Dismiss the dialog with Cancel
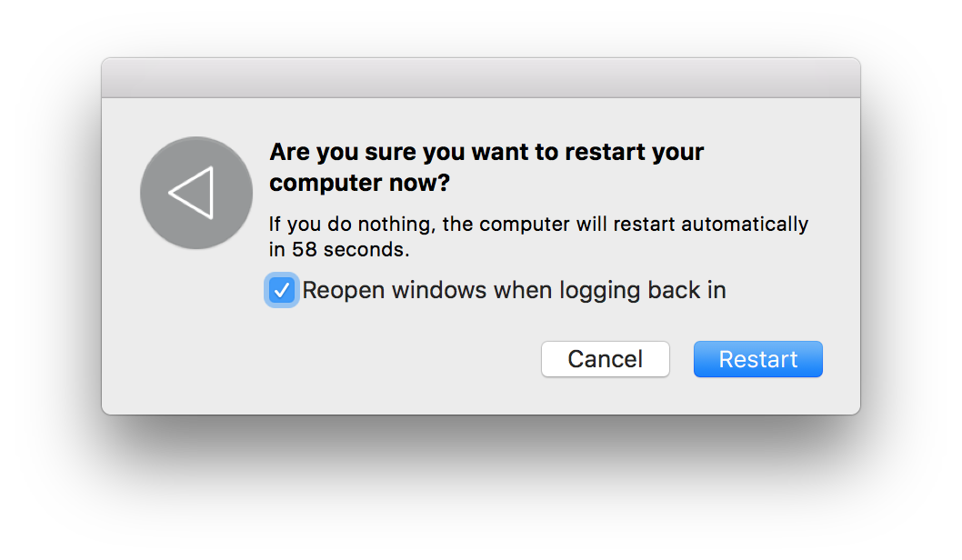Image resolution: width=962 pixels, height=560 pixels. tap(605, 359)
